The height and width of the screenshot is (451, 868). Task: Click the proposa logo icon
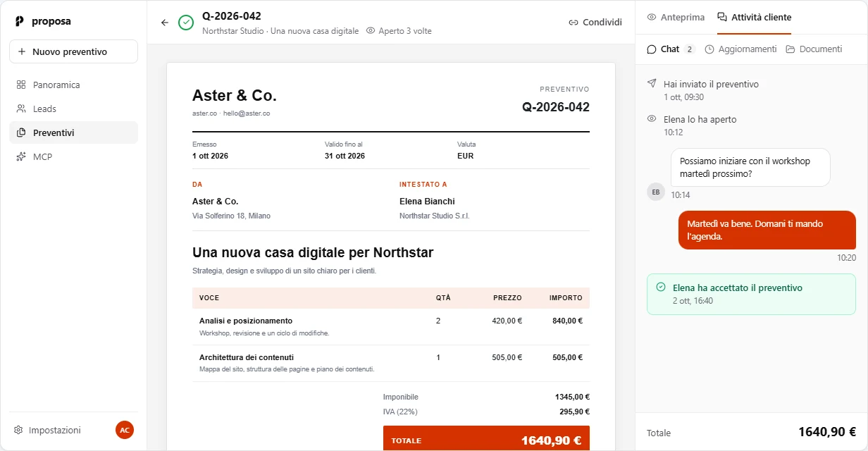pos(20,21)
